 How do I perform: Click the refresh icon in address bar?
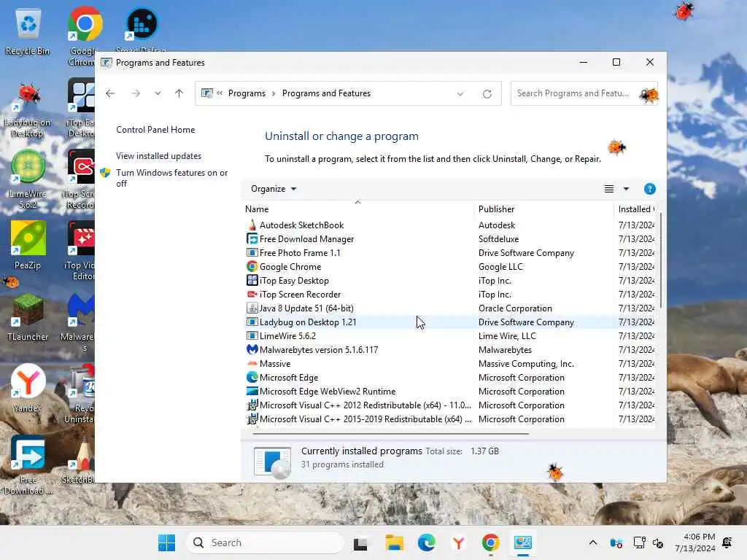(x=487, y=94)
